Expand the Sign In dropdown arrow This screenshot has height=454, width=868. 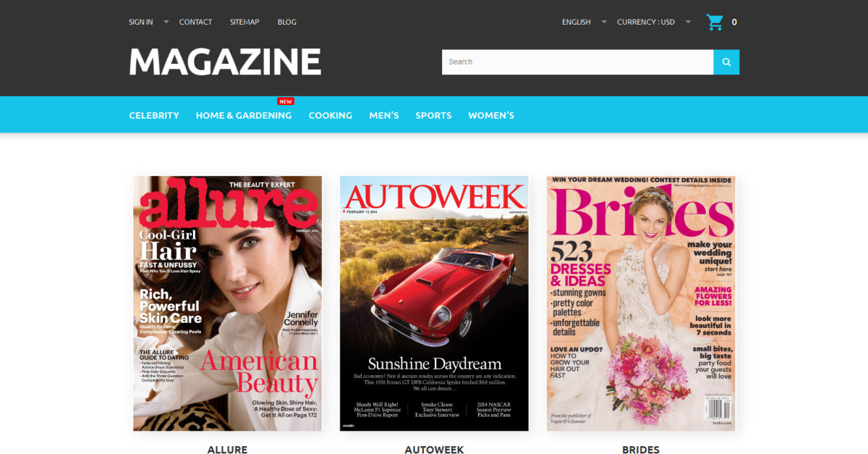click(166, 22)
